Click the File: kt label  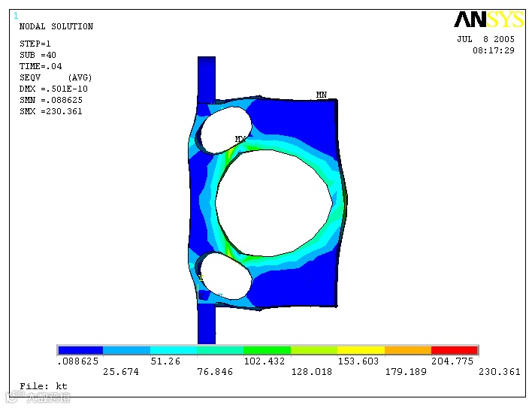[44, 386]
